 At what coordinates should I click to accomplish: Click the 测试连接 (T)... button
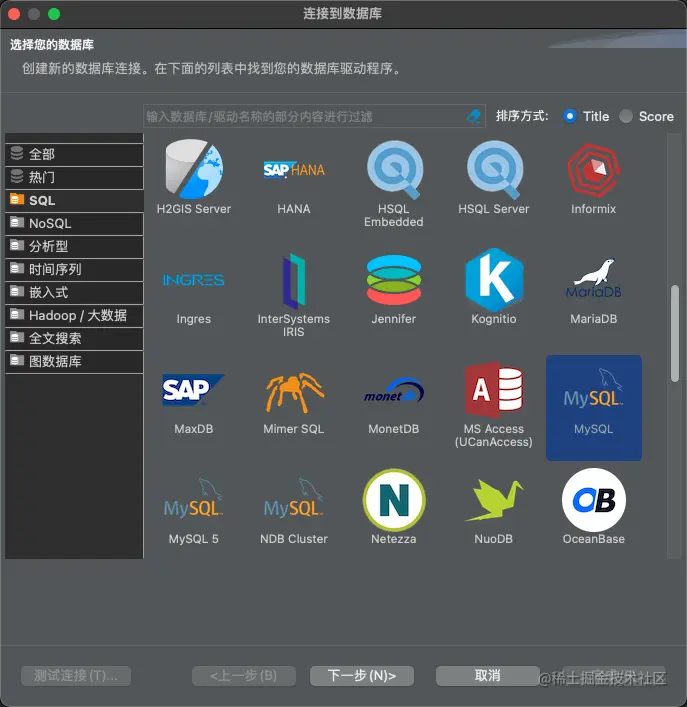[x=76, y=675]
